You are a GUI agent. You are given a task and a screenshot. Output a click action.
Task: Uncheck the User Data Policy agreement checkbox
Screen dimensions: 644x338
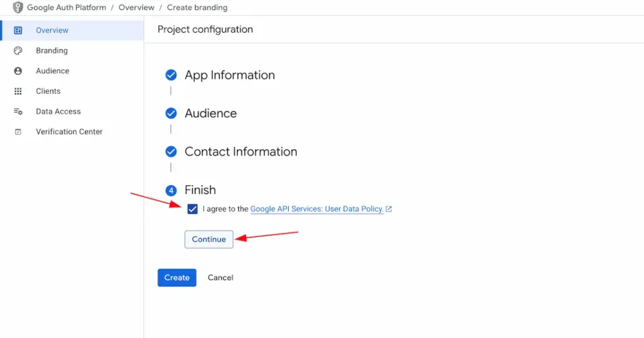(192, 209)
